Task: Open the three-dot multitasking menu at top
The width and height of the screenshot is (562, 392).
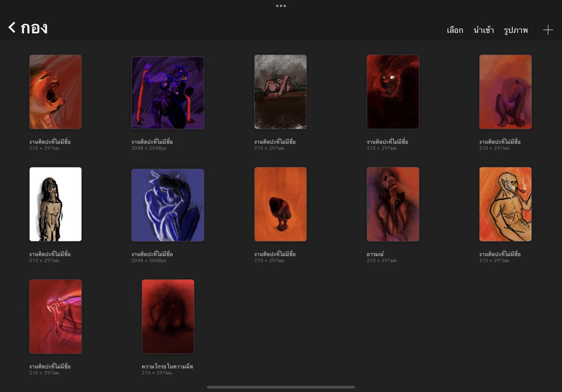Action: click(281, 6)
